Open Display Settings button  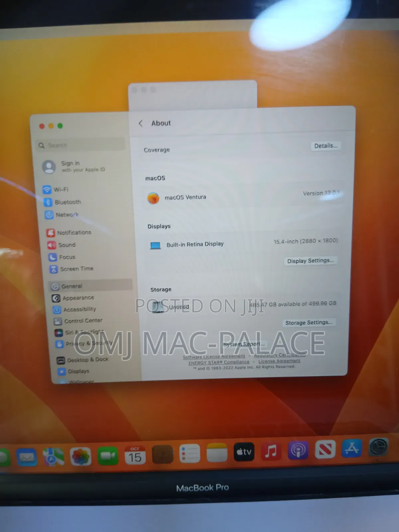pyautogui.click(x=310, y=261)
